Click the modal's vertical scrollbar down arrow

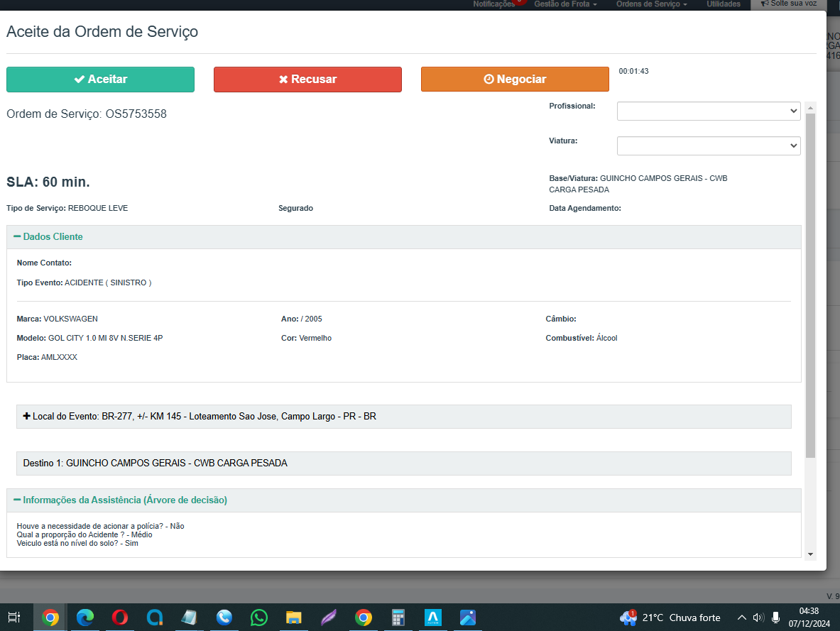[x=811, y=554]
